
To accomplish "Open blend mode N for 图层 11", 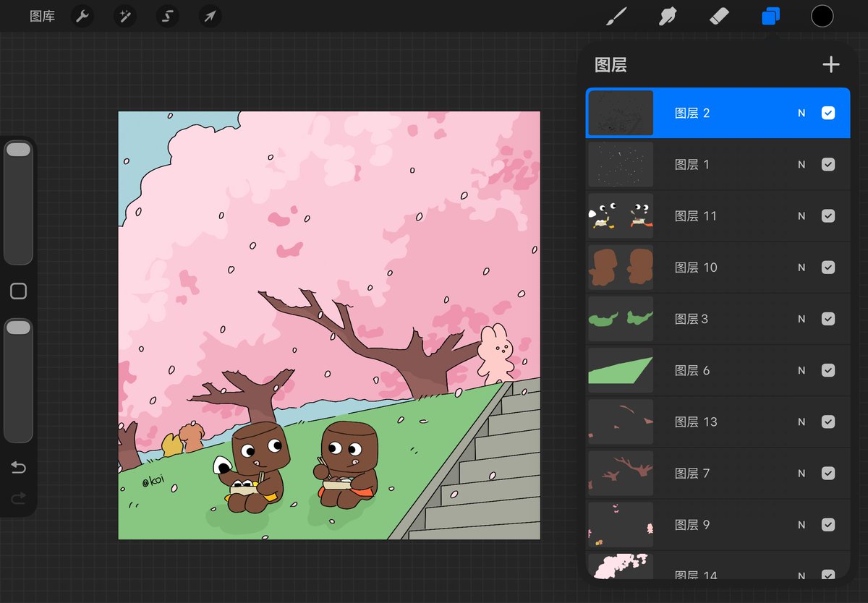I will click(x=801, y=215).
